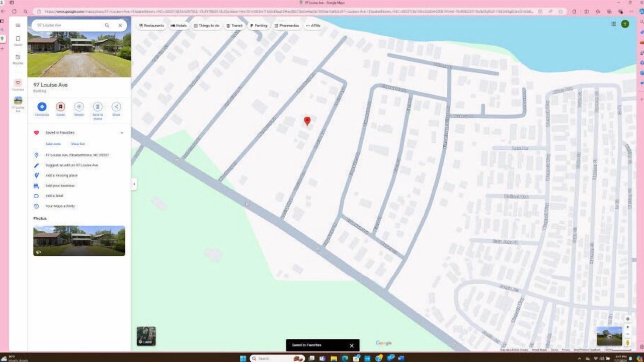The width and height of the screenshot is (644, 362).
Task: Click Suggest an edit on 97 Louise Ave
Action: click(x=72, y=165)
